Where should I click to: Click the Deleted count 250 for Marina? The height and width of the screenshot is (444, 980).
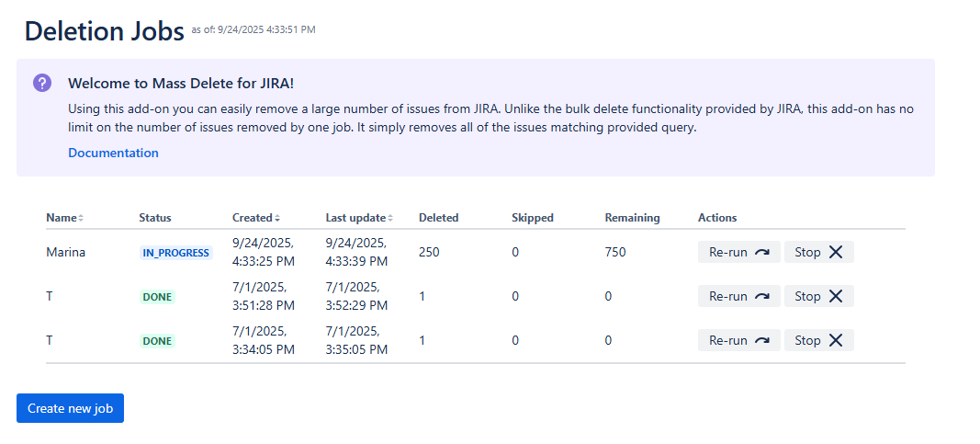click(429, 252)
